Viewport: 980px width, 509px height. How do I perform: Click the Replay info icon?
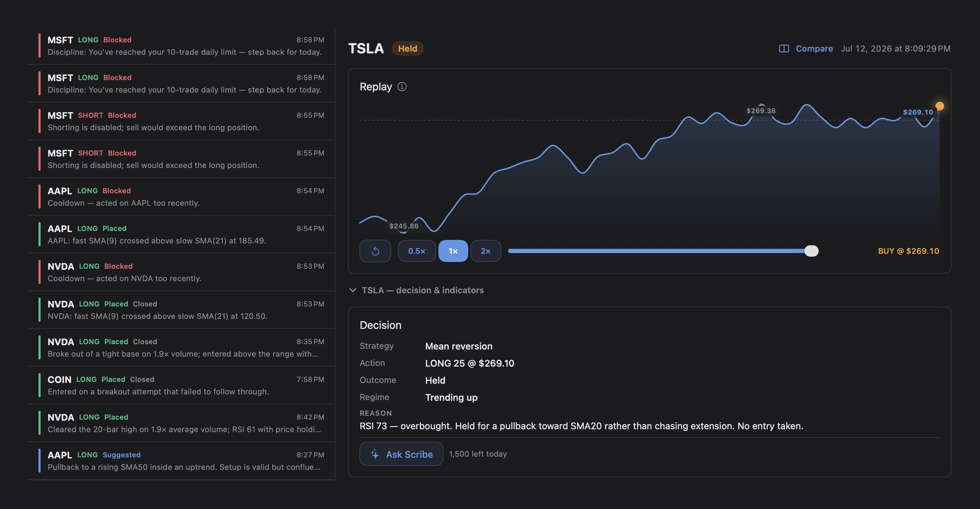402,86
